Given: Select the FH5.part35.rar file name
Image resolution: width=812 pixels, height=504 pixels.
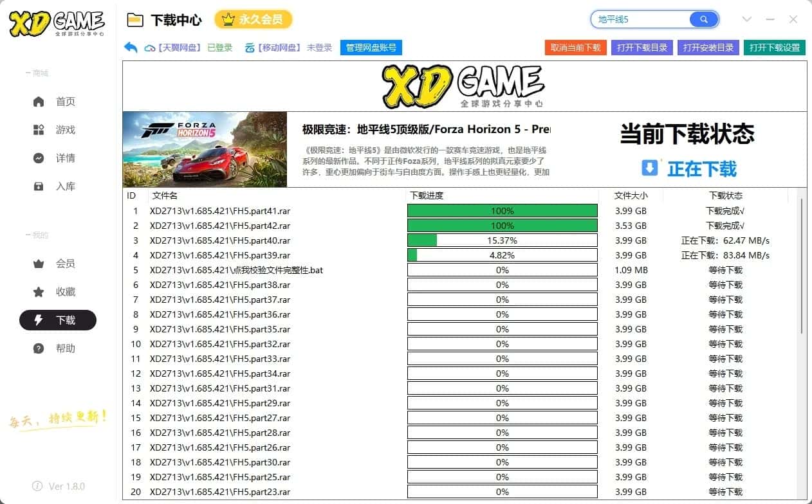Looking at the screenshot, I should point(220,329).
